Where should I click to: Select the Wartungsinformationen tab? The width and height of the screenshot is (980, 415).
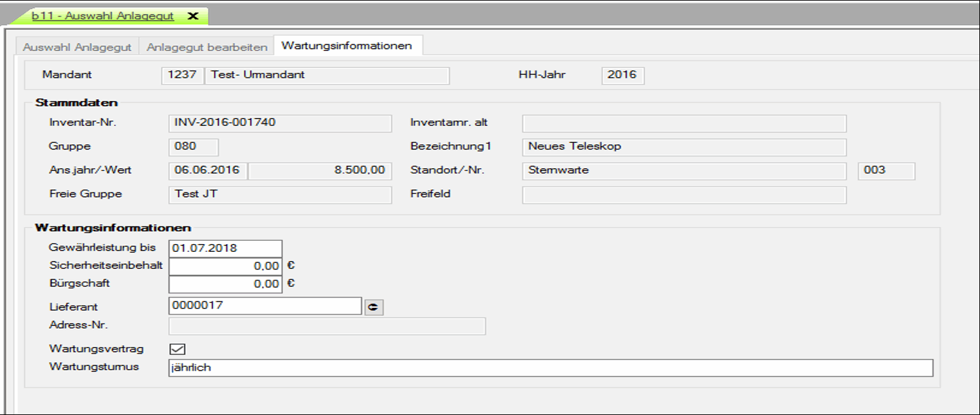tap(346, 46)
